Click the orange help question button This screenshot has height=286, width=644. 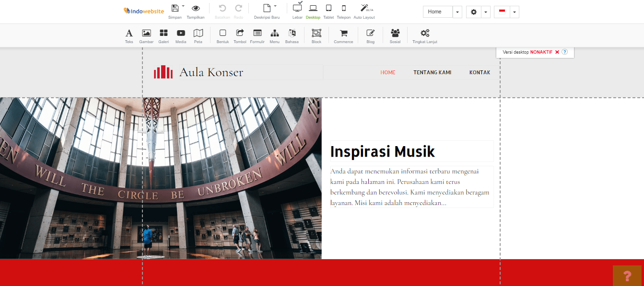(627, 275)
